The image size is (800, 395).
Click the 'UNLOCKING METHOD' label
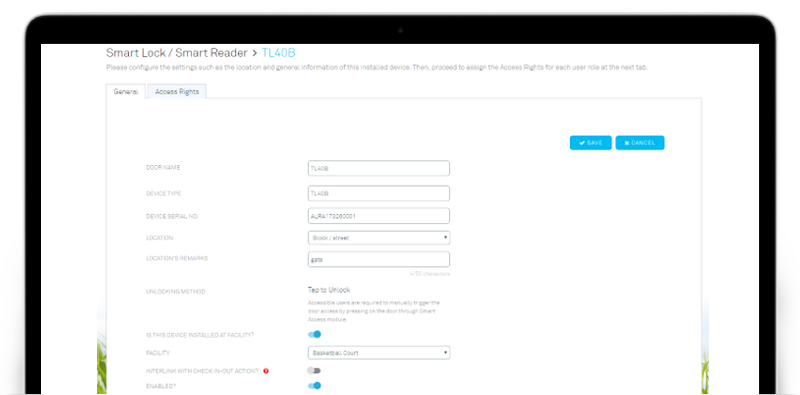pos(176,292)
